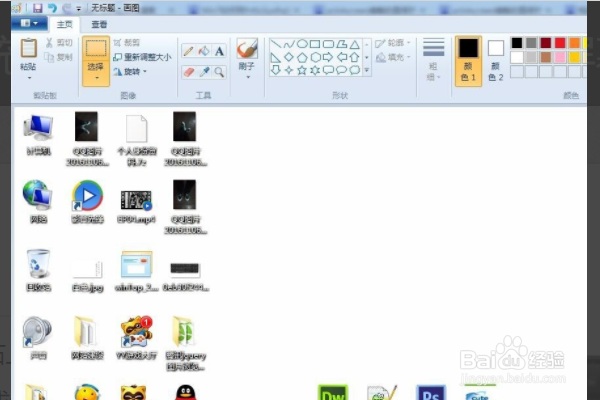This screenshot has height=400, width=600.
Task: Choose the Triangle shape
Action: click(355, 44)
